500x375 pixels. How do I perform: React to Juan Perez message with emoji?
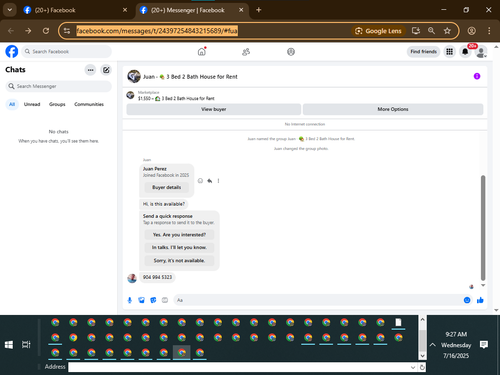click(200, 181)
